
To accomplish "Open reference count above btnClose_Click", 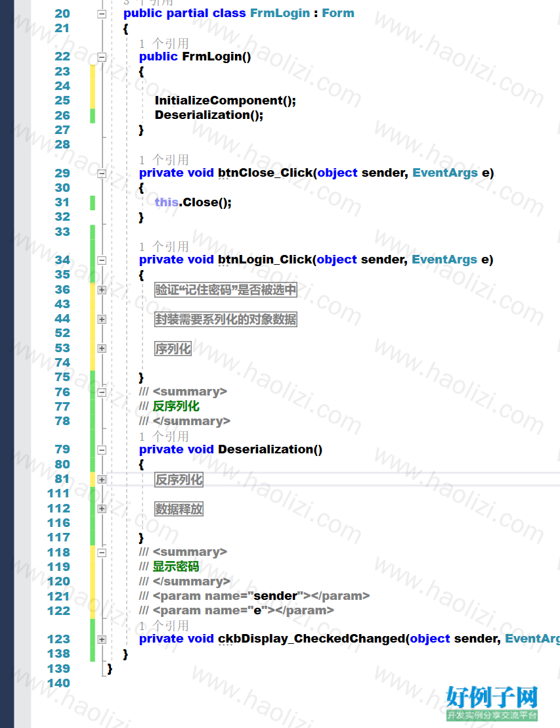I will (163, 160).
